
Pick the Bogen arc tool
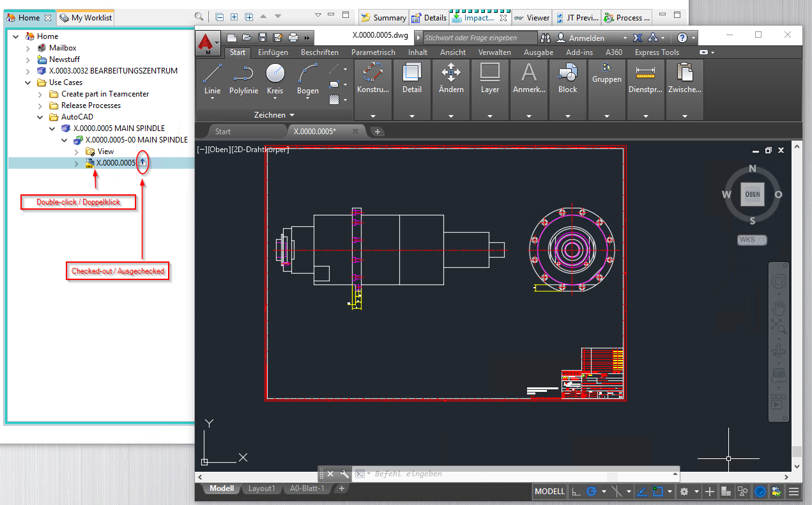tap(307, 79)
